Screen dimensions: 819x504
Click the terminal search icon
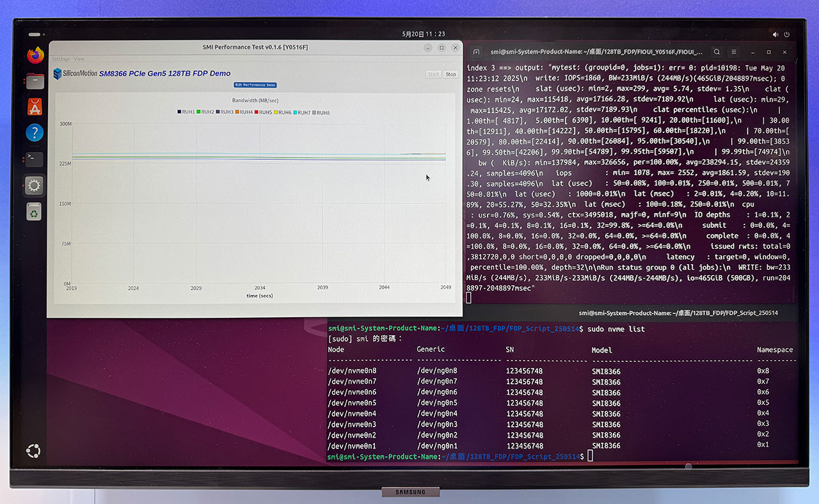717,52
